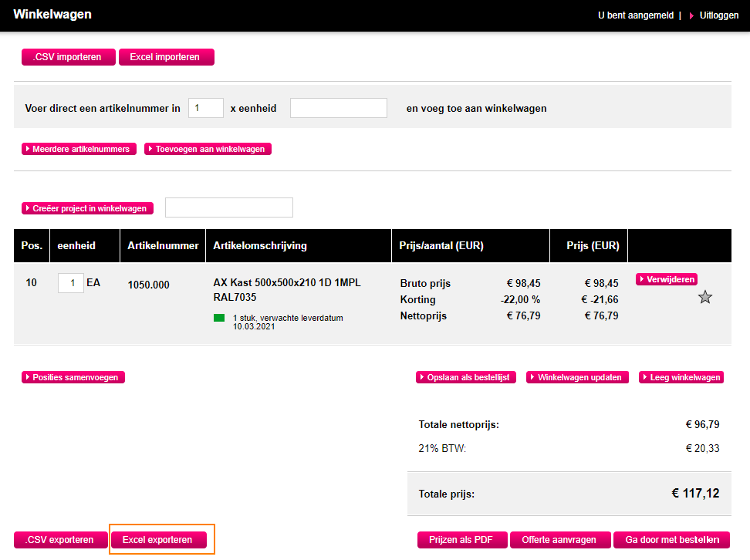Save cart with Opslaan als bestellijst
Image resolution: width=750 pixels, height=560 pixels.
pyautogui.click(x=466, y=377)
